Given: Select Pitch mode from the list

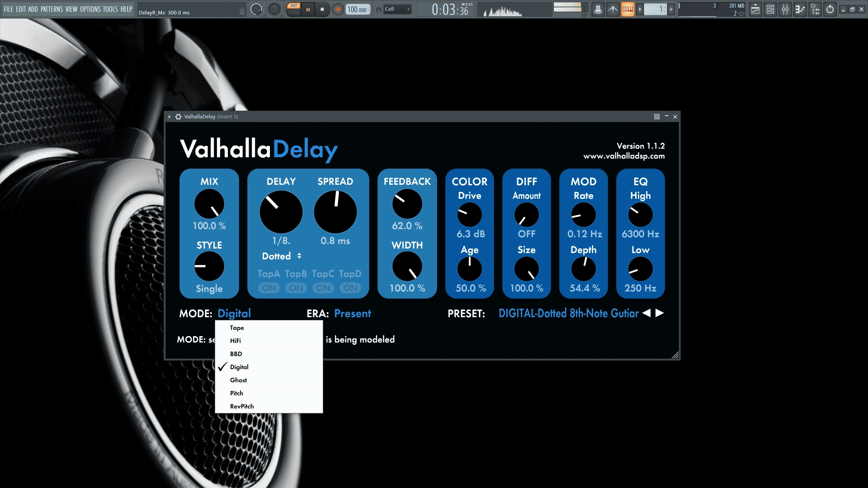Looking at the screenshot, I should tap(269, 393).
